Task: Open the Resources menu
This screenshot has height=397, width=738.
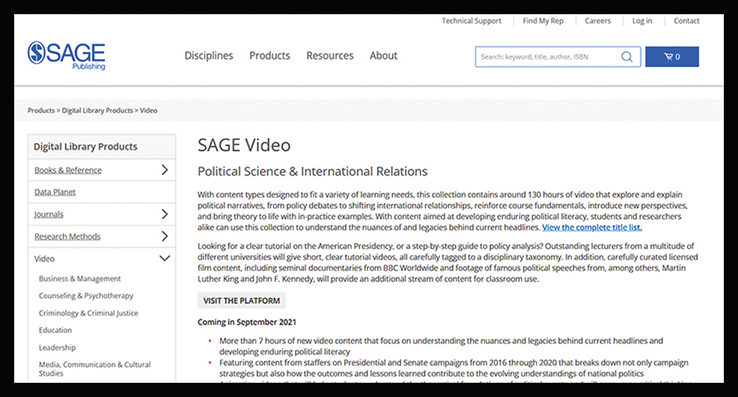Action: [x=330, y=56]
